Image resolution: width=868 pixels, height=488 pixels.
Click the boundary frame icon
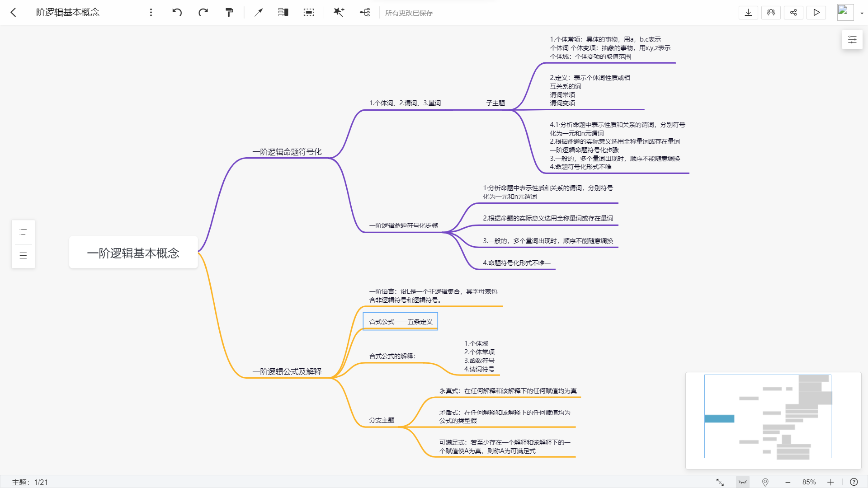(309, 12)
